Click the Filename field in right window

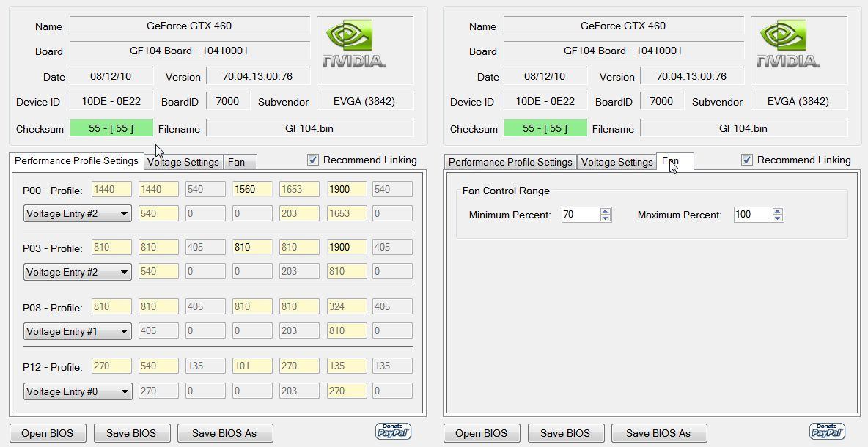coord(743,128)
